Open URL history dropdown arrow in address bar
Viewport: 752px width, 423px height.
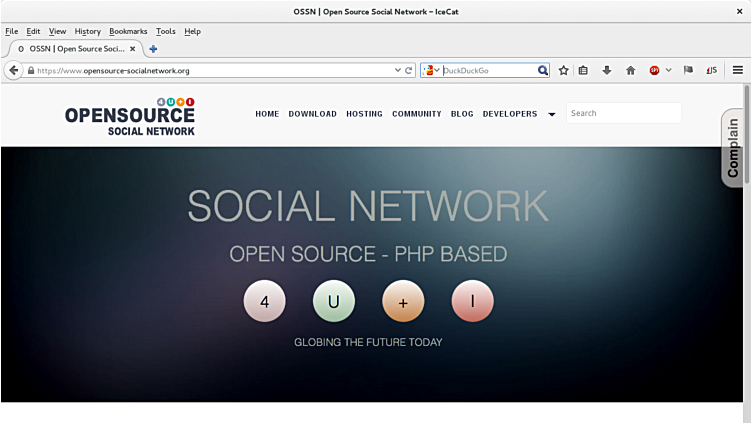click(398, 70)
